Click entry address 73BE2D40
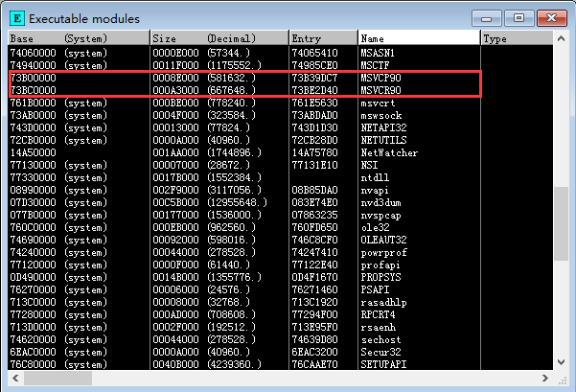Viewport: 576px width, 392px height. point(314,90)
